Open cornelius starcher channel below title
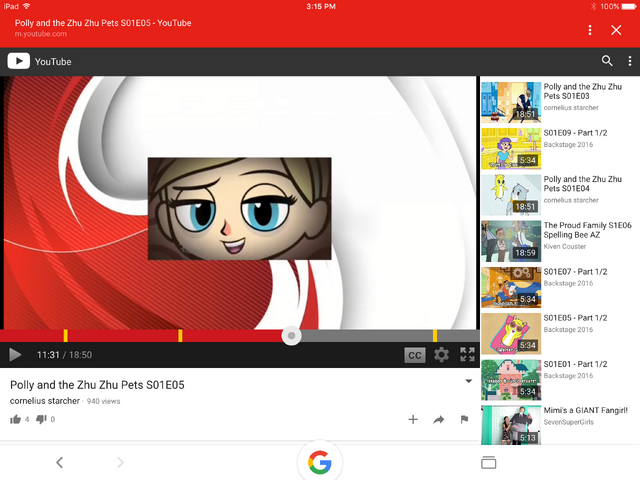The image size is (640, 480). point(45,401)
